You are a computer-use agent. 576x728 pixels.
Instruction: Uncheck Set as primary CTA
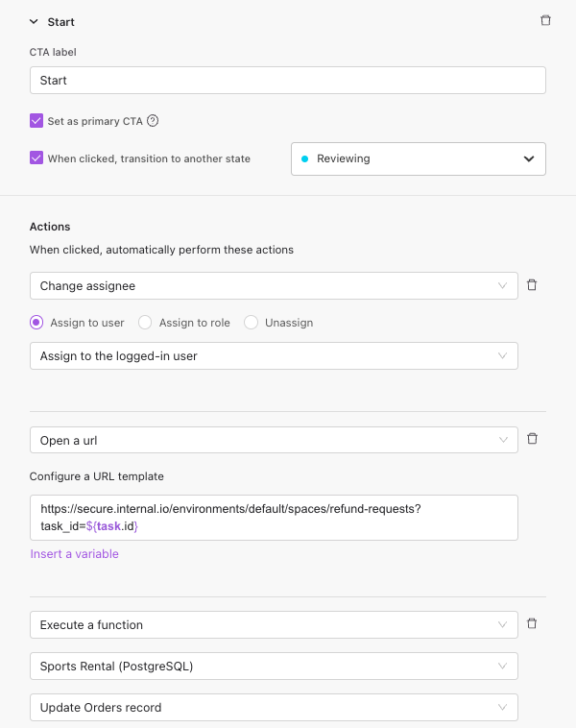click(36, 121)
